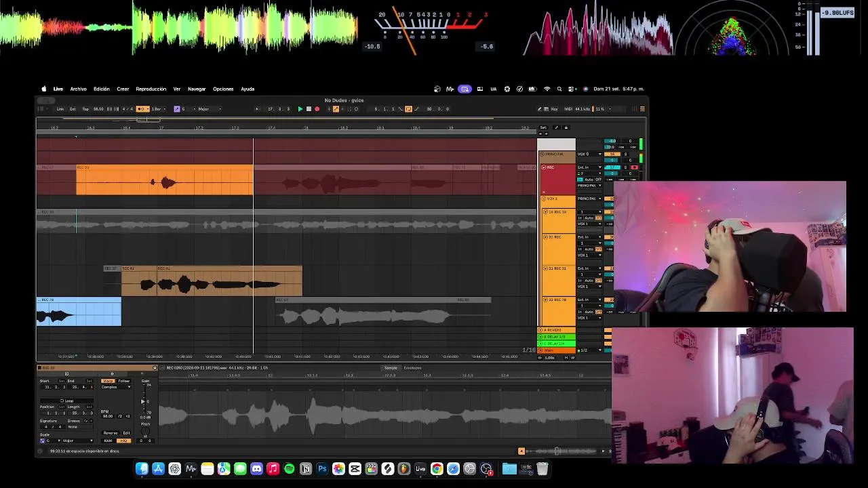Viewport: 868px width, 488px height.
Task: Click the Set locator button above tracks
Action: [543, 127]
